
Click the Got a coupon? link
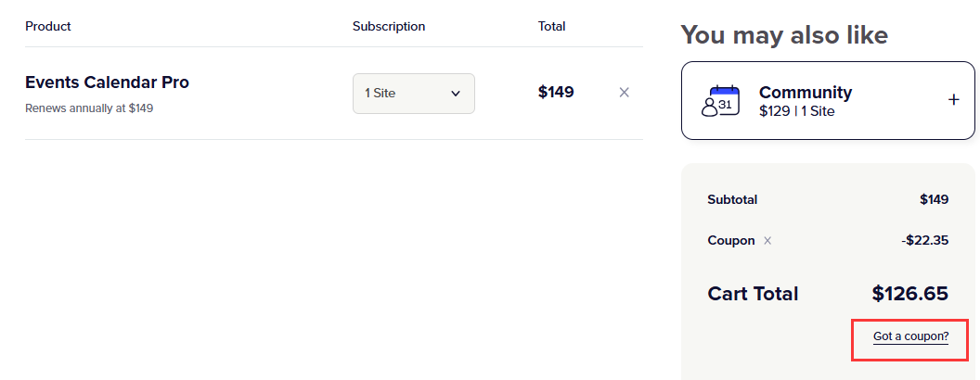910,336
